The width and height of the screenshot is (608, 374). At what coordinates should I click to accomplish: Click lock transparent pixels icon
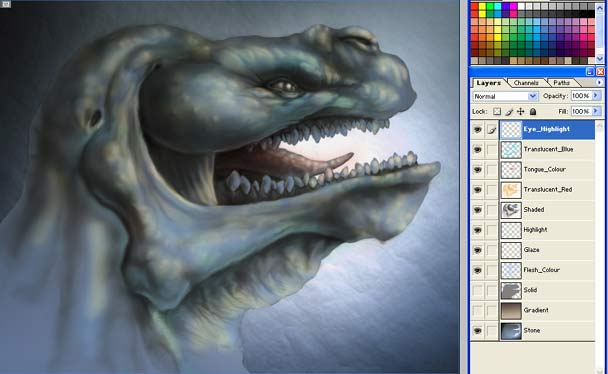[497, 112]
